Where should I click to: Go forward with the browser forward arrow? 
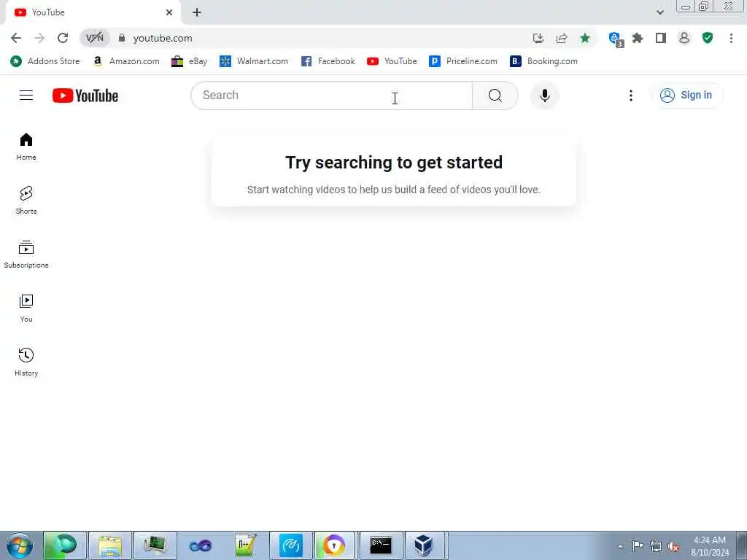pos(39,38)
